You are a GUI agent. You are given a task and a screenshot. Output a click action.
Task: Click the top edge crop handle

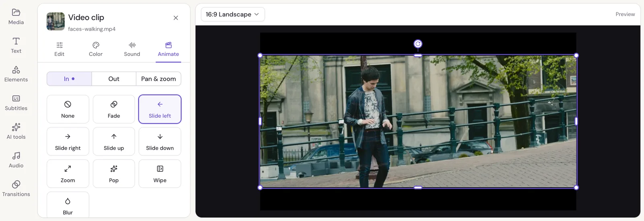point(418,55)
